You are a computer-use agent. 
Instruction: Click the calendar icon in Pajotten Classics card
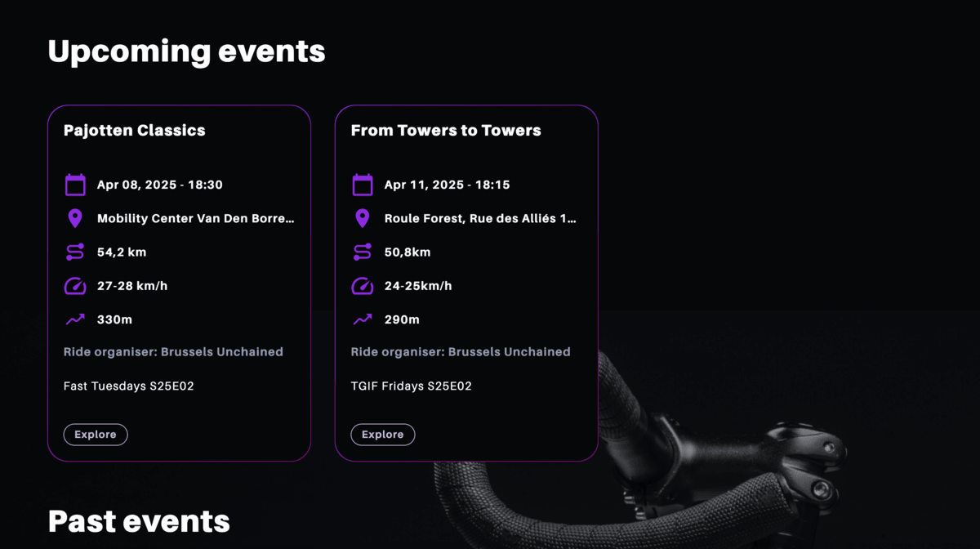[x=75, y=185]
